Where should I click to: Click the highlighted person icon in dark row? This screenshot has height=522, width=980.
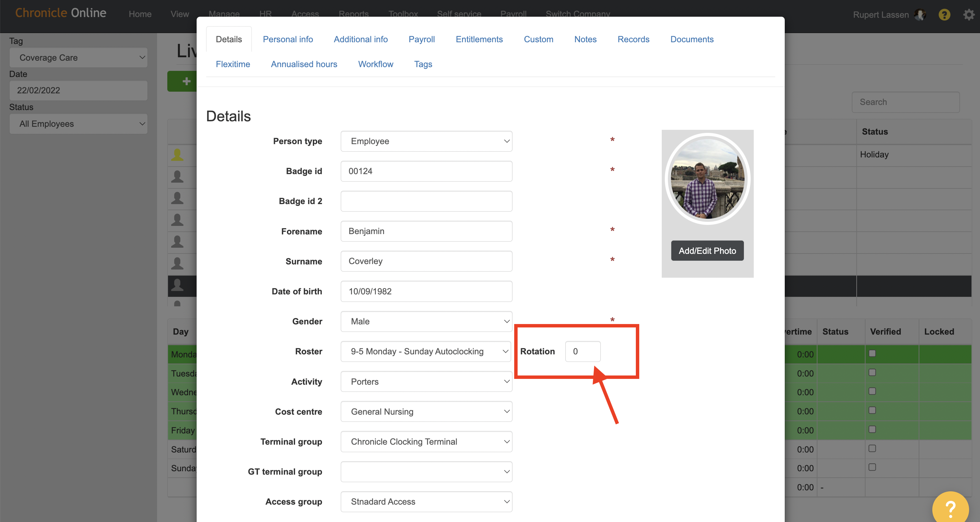click(177, 285)
